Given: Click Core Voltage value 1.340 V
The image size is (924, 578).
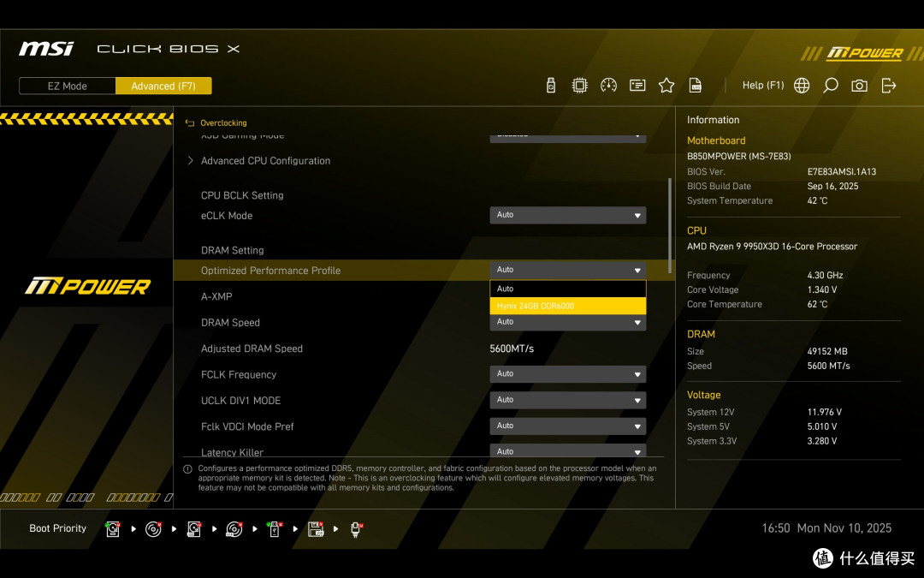Looking at the screenshot, I should [822, 289].
